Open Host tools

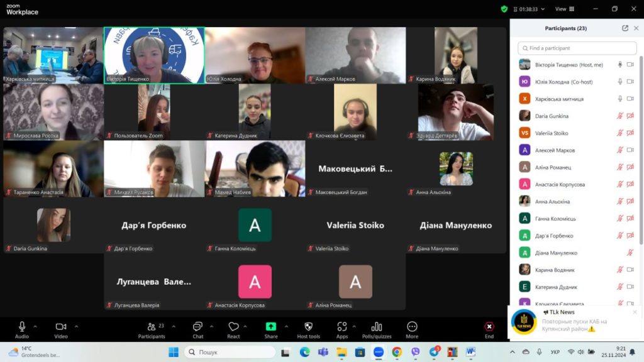(308, 329)
